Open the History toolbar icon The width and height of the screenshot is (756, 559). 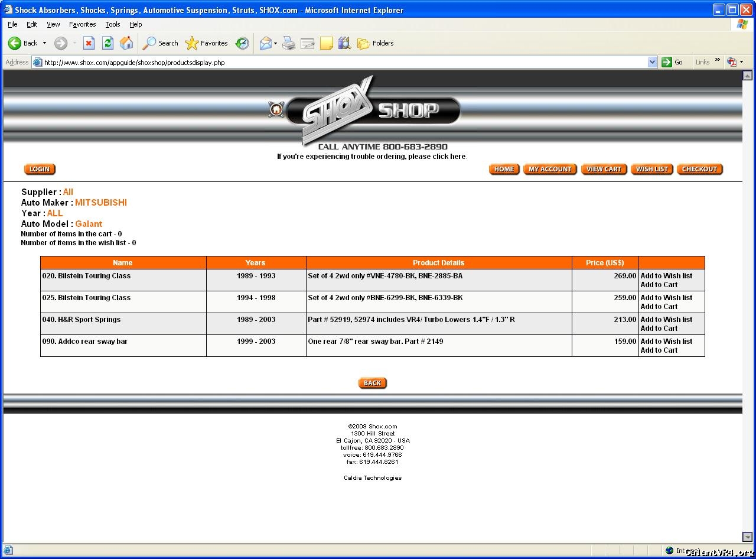pyautogui.click(x=242, y=43)
